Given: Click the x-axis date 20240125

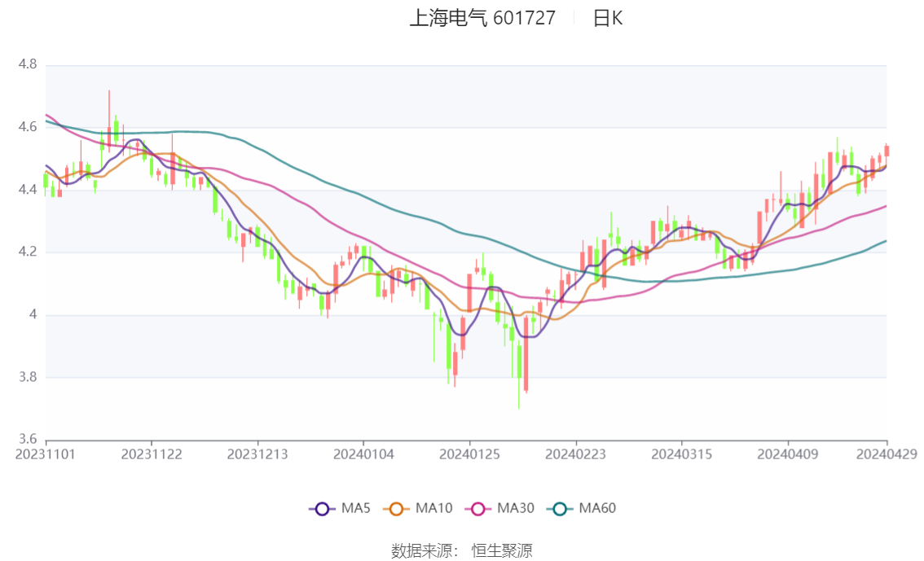Looking at the screenshot, I should point(469,454).
